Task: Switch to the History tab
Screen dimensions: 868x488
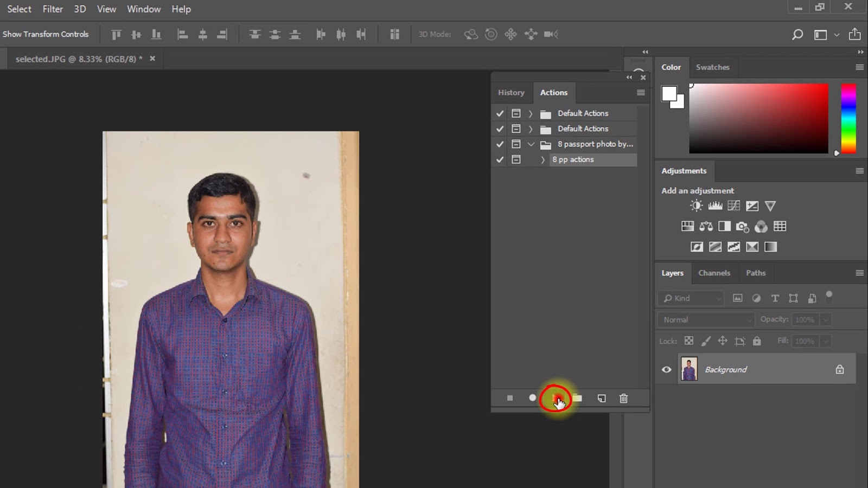Action: (x=511, y=93)
